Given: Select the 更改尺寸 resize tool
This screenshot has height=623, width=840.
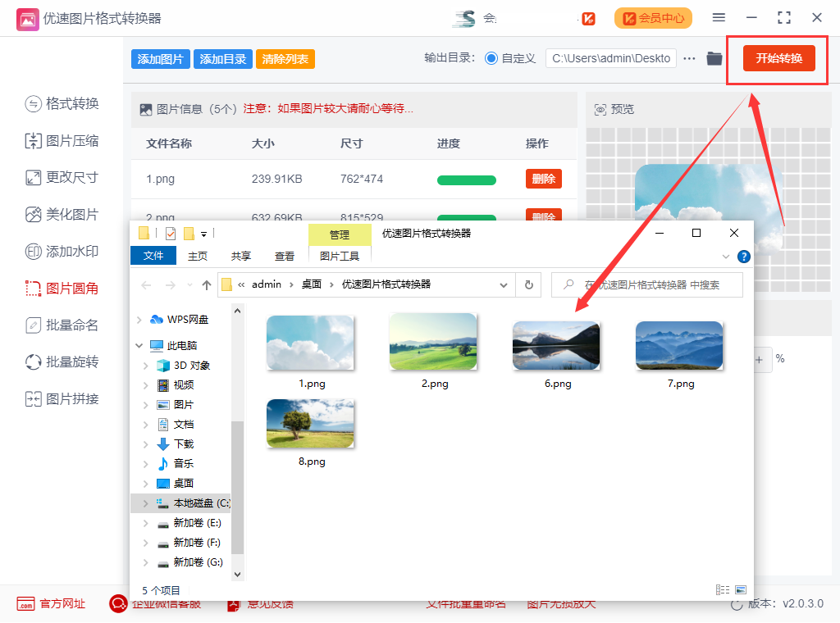Looking at the screenshot, I should tap(62, 177).
